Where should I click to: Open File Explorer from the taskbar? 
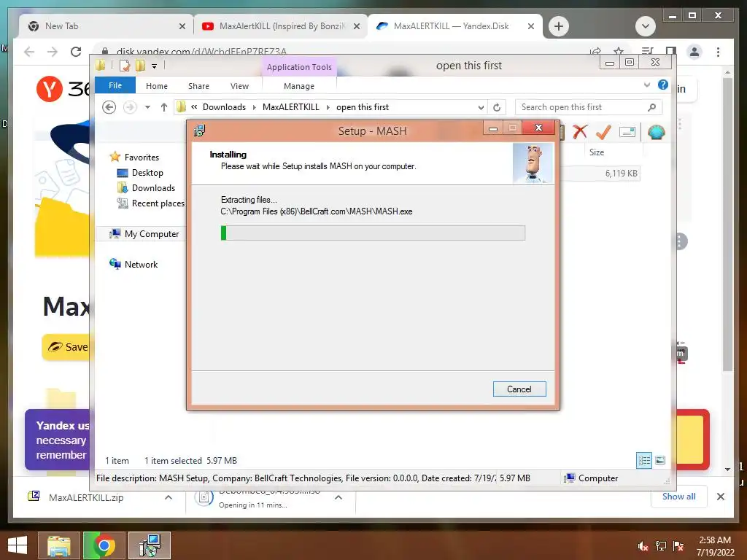click(x=59, y=545)
